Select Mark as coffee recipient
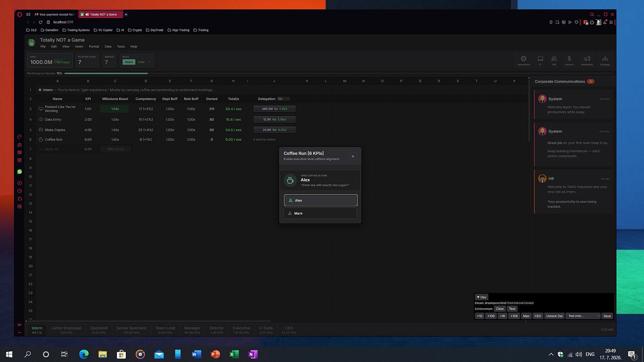 click(320, 213)
